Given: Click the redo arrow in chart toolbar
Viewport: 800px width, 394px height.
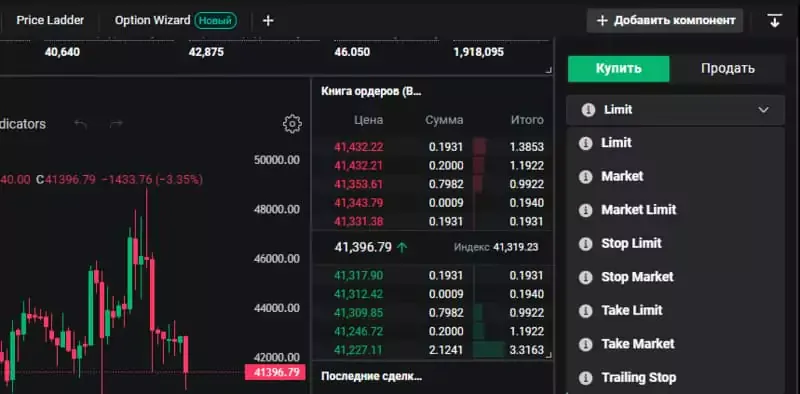Looking at the screenshot, I should tap(116, 124).
